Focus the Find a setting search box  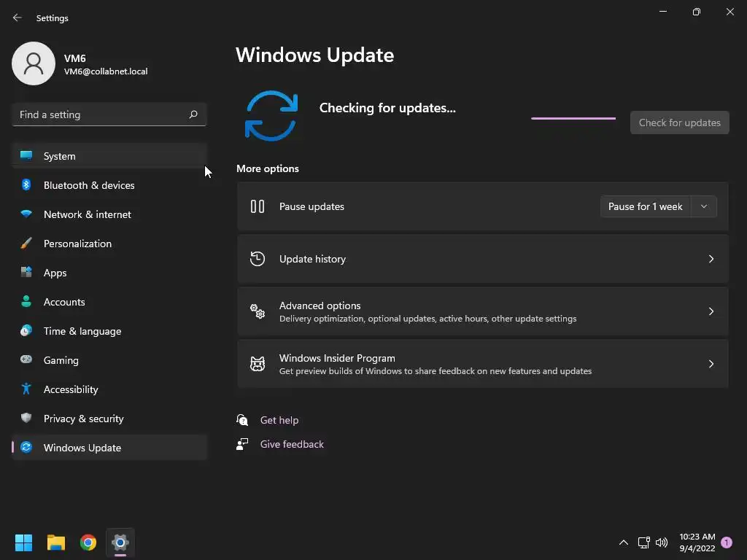tap(109, 114)
